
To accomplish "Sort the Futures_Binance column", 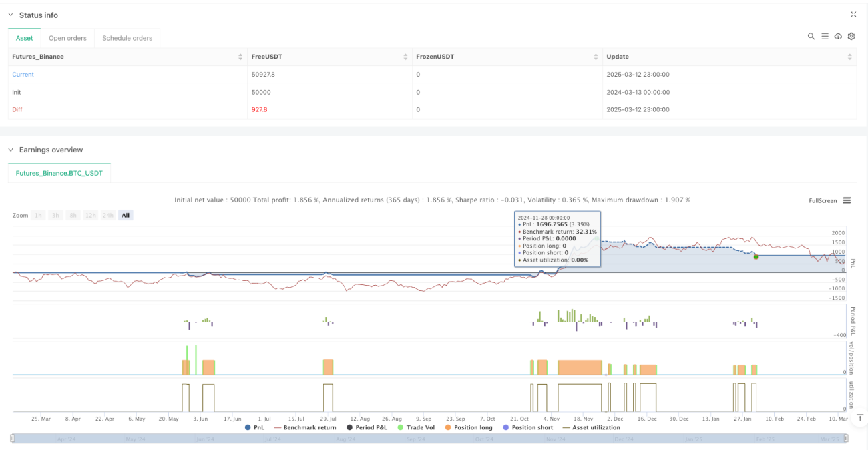I will point(240,57).
